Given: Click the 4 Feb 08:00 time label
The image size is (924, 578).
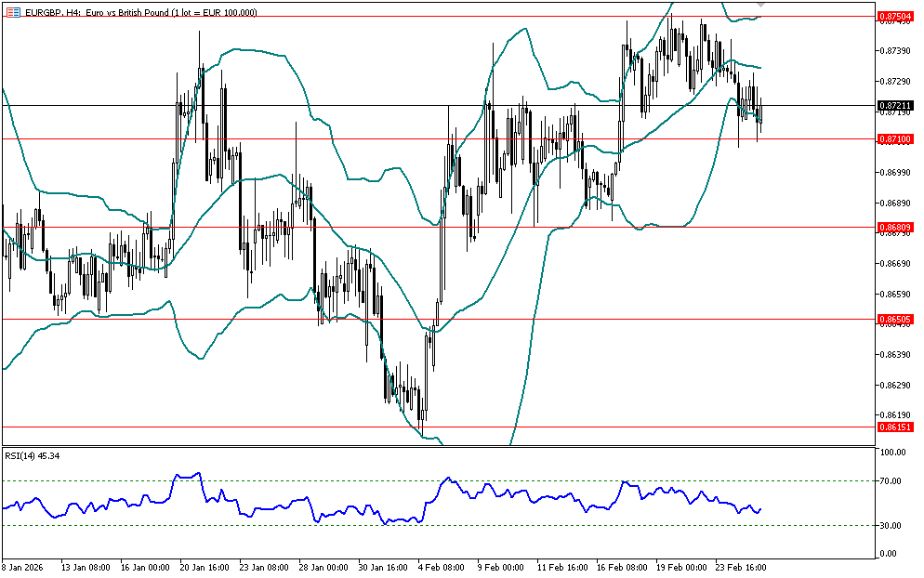Looking at the screenshot, I should [440, 566].
